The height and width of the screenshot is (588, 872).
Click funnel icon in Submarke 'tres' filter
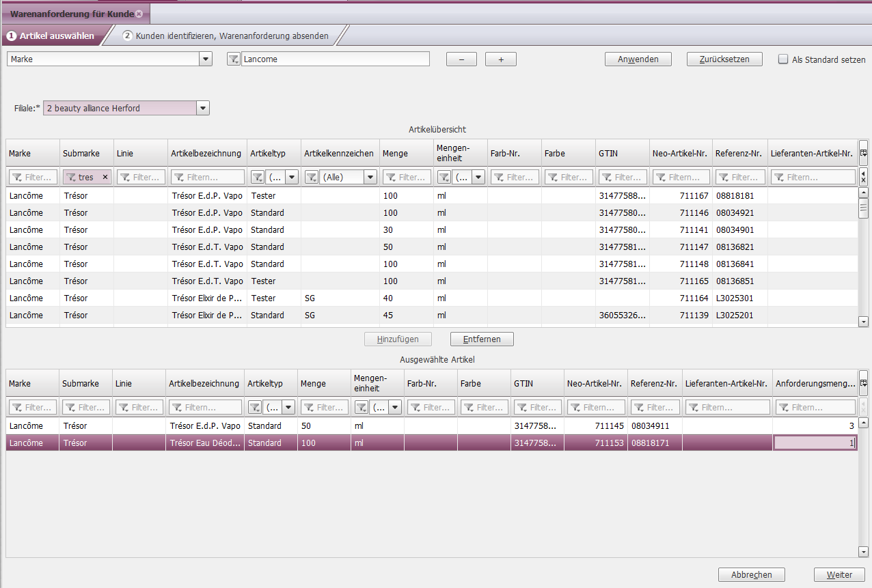click(70, 178)
